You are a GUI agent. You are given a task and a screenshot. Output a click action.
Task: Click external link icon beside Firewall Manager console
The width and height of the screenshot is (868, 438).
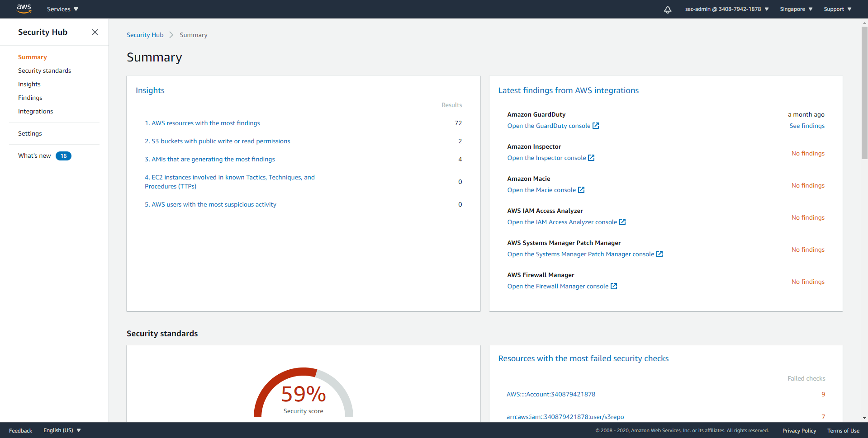click(614, 286)
